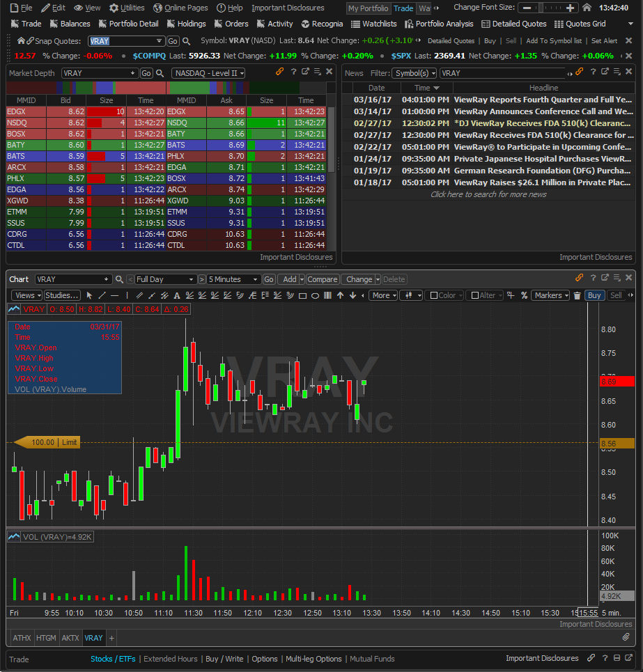643x672 pixels.
Task: Open the Markers dropdown
Action: tap(551, 295)
